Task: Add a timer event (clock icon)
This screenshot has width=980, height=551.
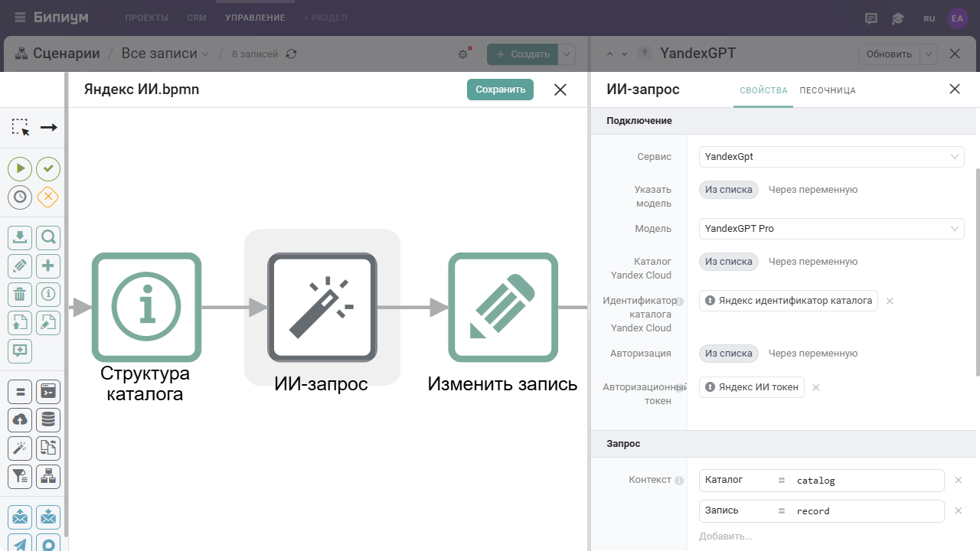Action: click(20, 197)
